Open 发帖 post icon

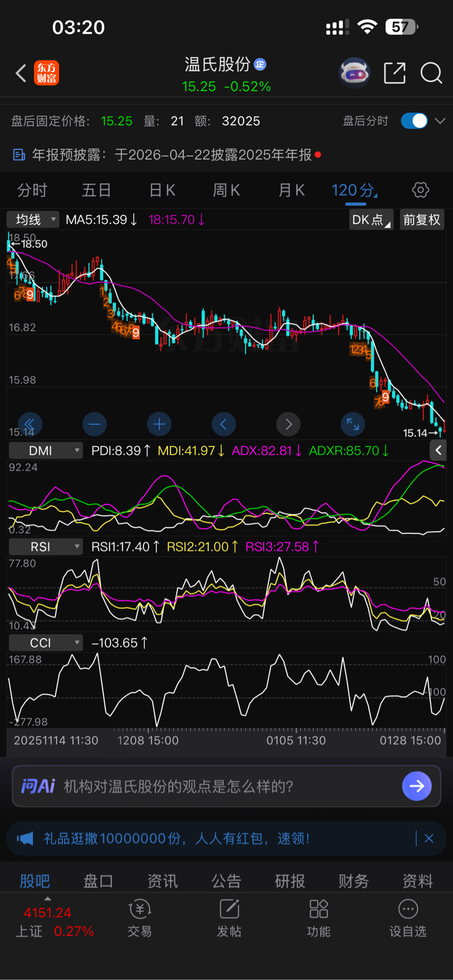tap(229, 919)
